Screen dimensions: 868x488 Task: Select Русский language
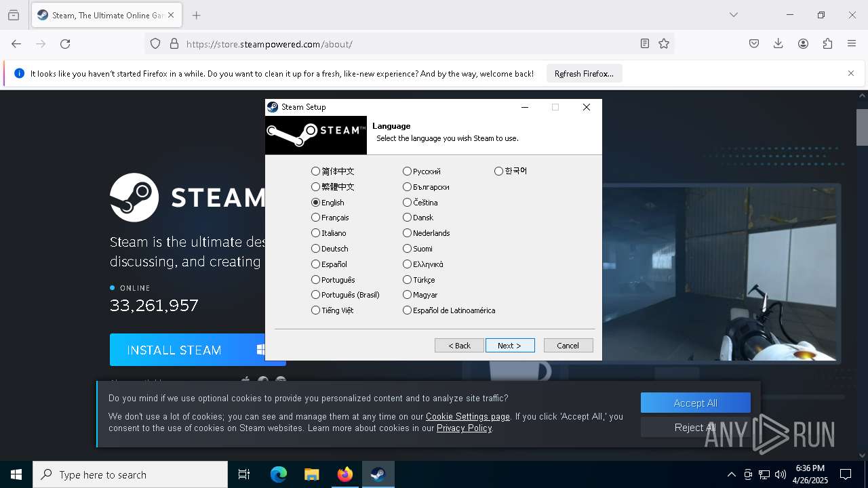pyautogui.click(x=422, y=171)
